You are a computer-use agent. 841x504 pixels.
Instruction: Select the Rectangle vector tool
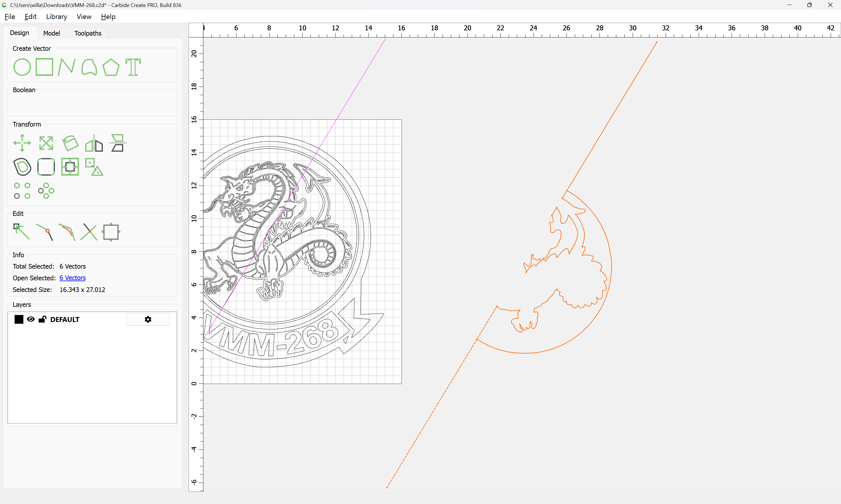pos(44,67)
